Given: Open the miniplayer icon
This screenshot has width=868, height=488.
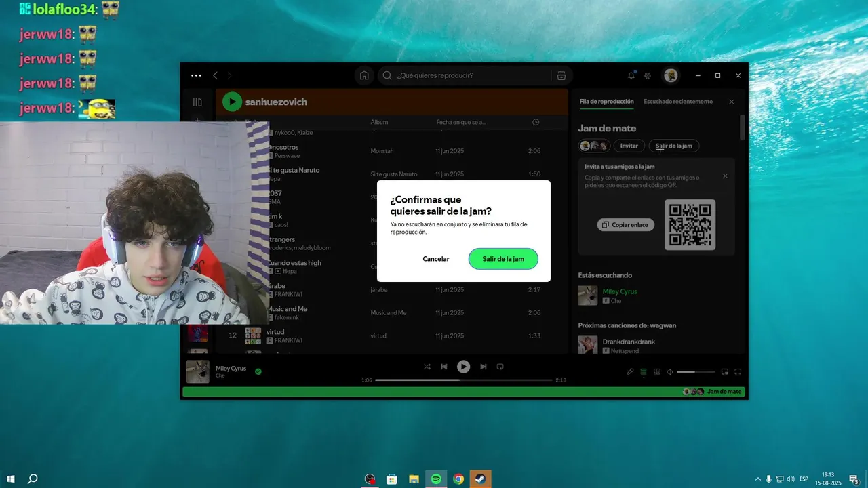Looking at the screenshot, I should tap(725, 371).
